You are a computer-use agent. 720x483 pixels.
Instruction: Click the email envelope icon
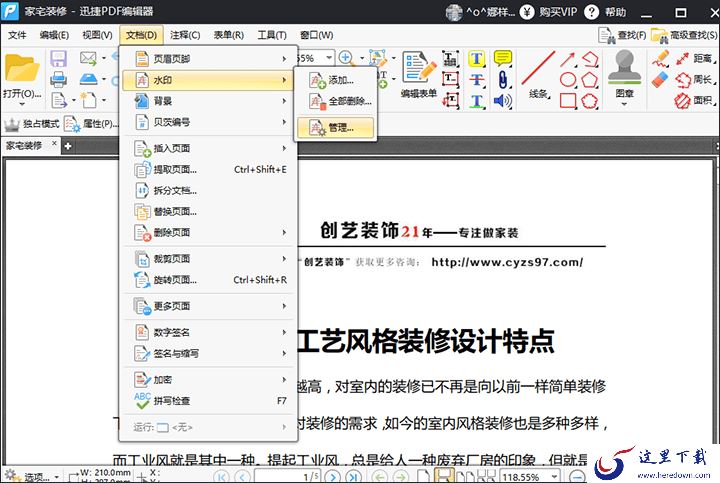point(88,58)
